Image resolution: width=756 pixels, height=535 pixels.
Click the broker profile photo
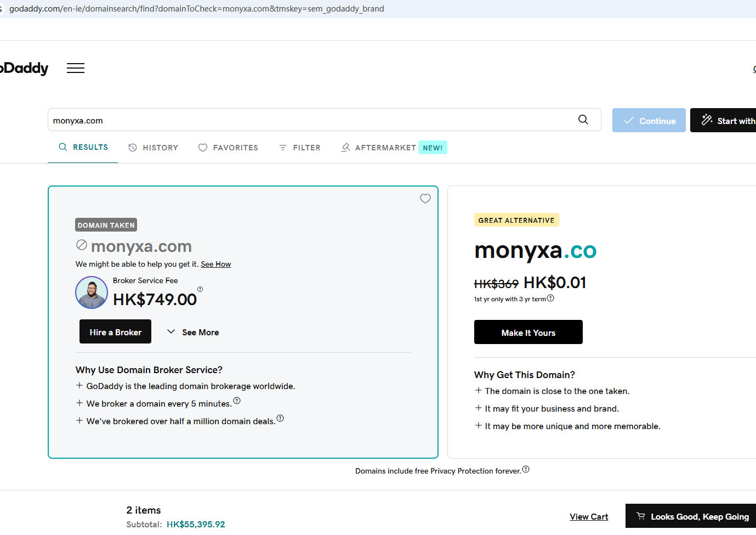92,292
